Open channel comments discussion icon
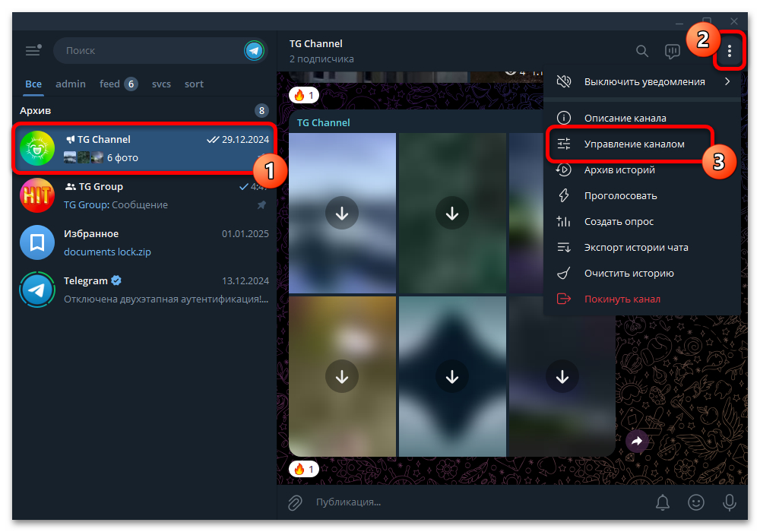 (673, 51)
